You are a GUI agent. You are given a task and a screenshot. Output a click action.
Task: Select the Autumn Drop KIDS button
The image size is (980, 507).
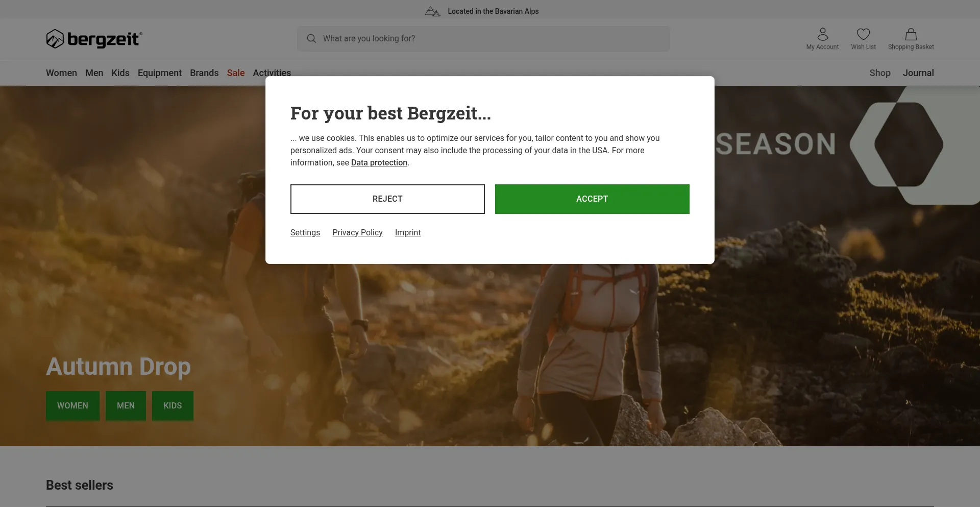[173, 406]
